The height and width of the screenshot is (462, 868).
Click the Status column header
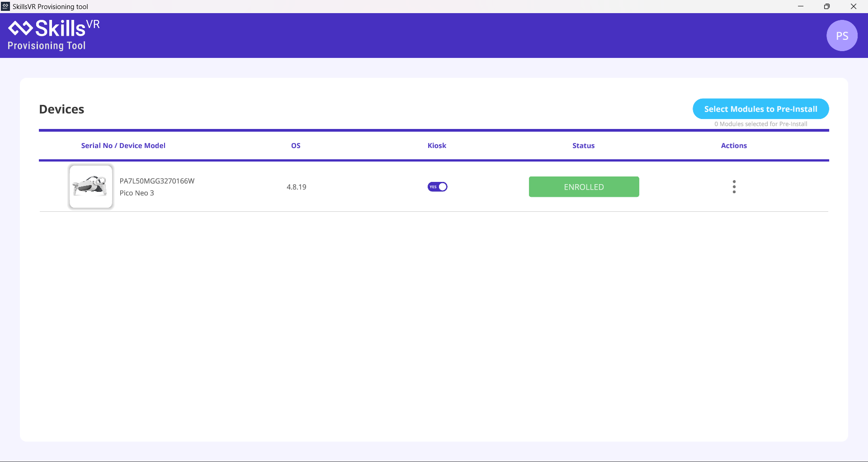point(583,145)
